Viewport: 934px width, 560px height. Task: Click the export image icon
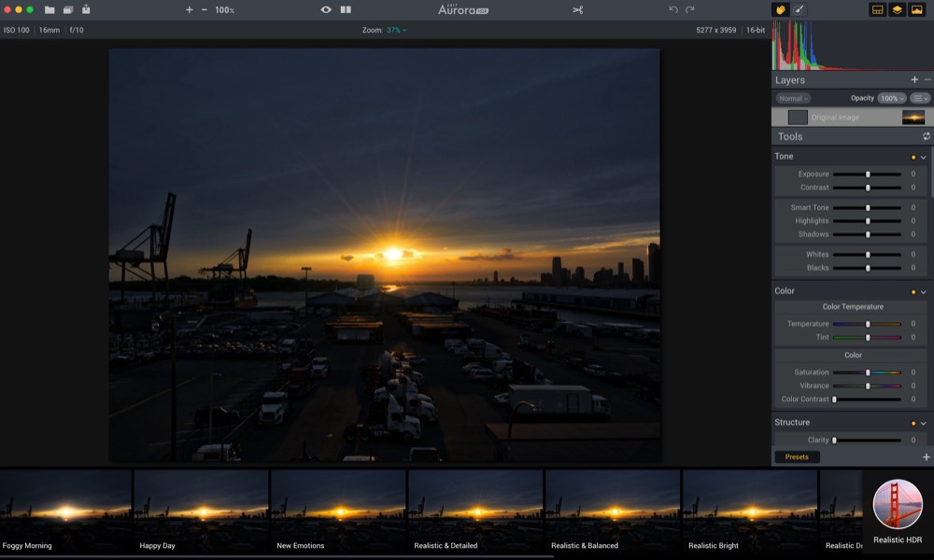[x=86, y=9]
